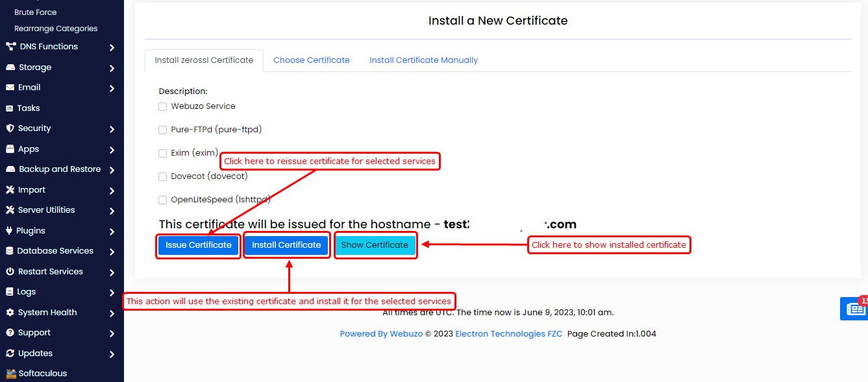Open the Powered By Webuzo link
The width and height of the screenshot is (868, 382).
point(381,334)
